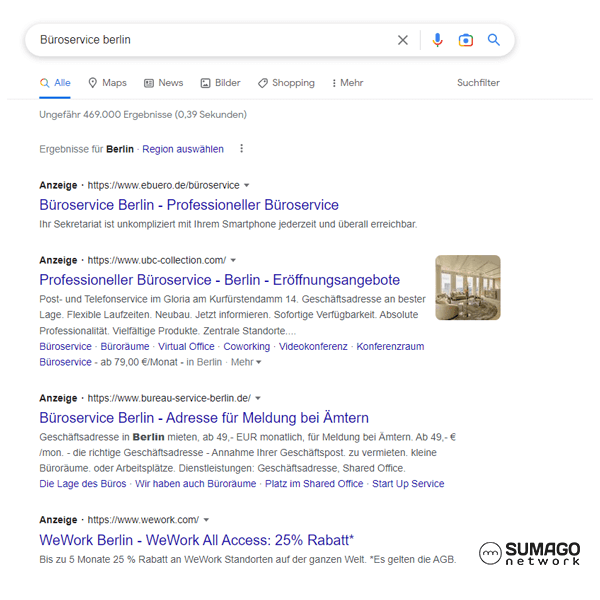Select the Alle results tab
Screen dimensions: 600x600
click(x=55, y=83)
